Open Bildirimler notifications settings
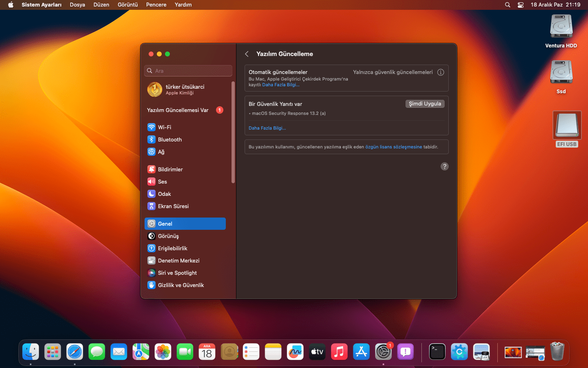Screen dimensions: 588x368 pyautogui.click(x=170, y=169)
